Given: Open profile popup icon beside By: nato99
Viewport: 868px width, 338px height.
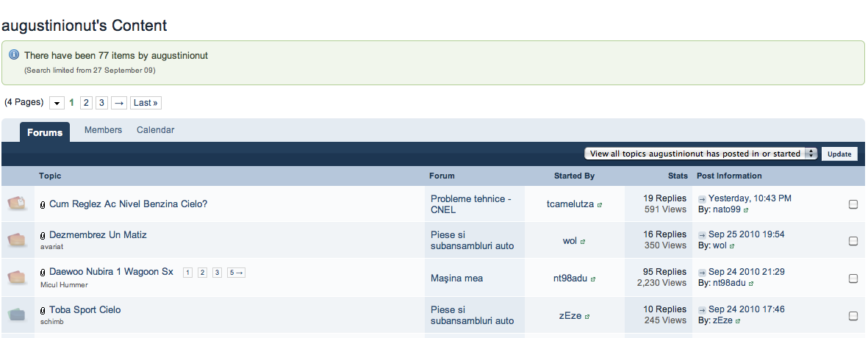Looking at the screenshot, I should (x=746, y=210).
